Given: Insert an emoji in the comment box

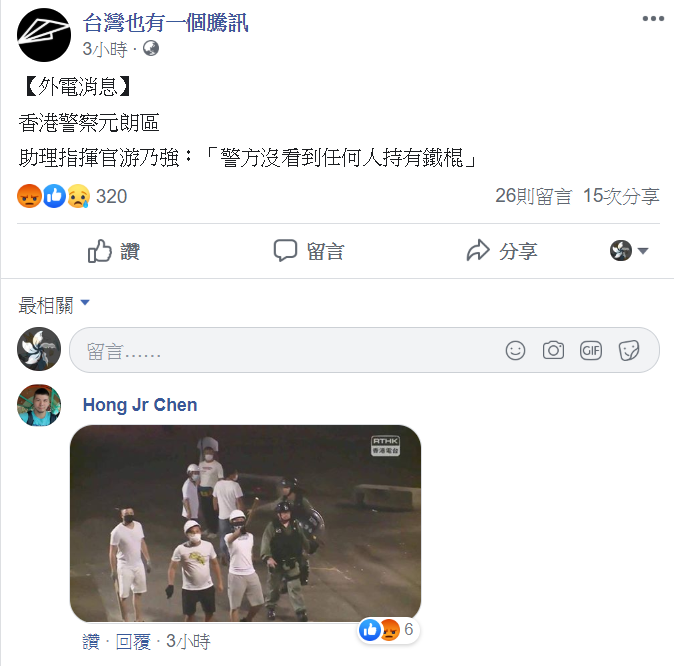Looking at the screenshot, I should point(515,350).
